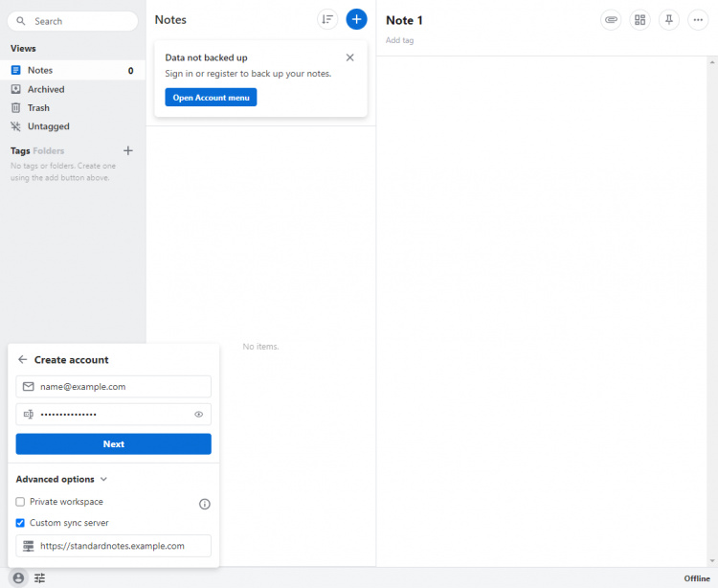
Task: Uncheck the Custom sync server checkbox
Action: 21,523
